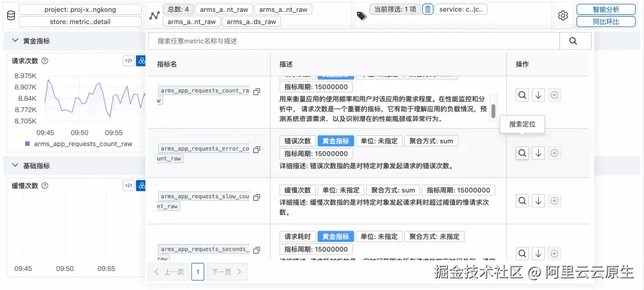The image size is (644, 290).
Task: Click the description scrollbar in the requests_count_raw row
Action: (x=493, y=111)
